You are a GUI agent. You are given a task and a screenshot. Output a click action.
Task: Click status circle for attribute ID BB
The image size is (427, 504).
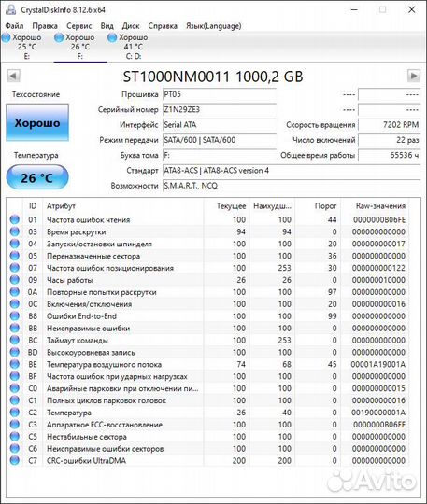[x=14, y=328]
